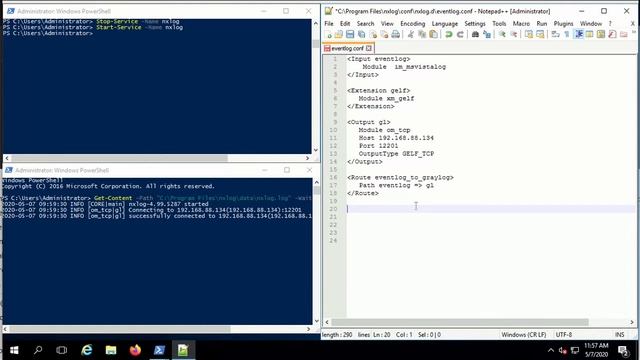
Task: Click the 'Port 12201' line
Action: [378, 146]
